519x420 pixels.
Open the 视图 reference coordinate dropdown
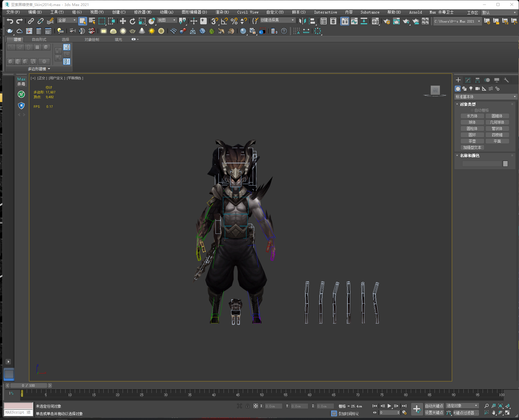click(x=167, y=20)
